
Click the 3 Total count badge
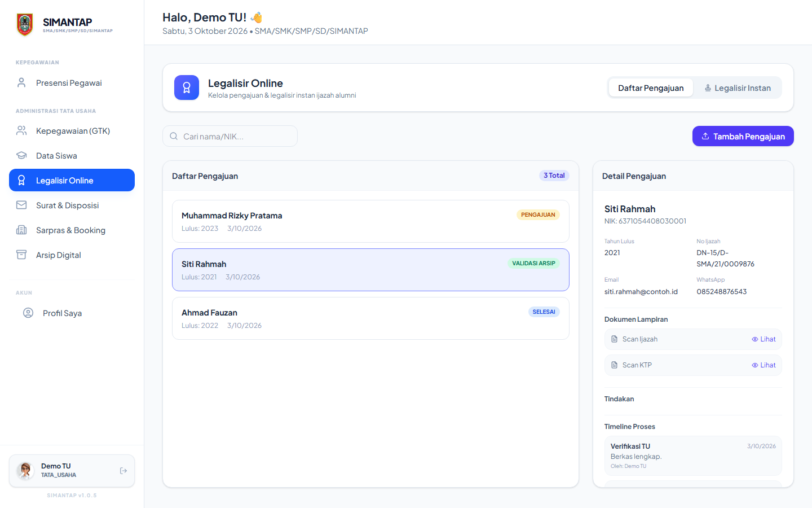tap(554, 176)
